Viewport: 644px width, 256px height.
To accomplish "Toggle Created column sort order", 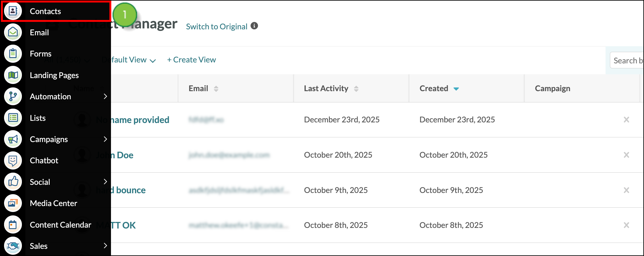I will point(439,89).
